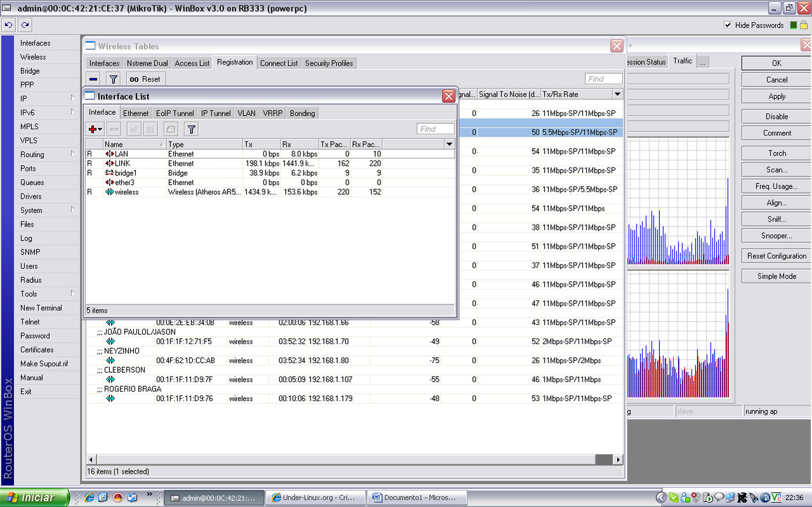Click the filter funnel icon in Wireless Tables
The height and width of the screenshot is (507, 812).
(113, 79)
